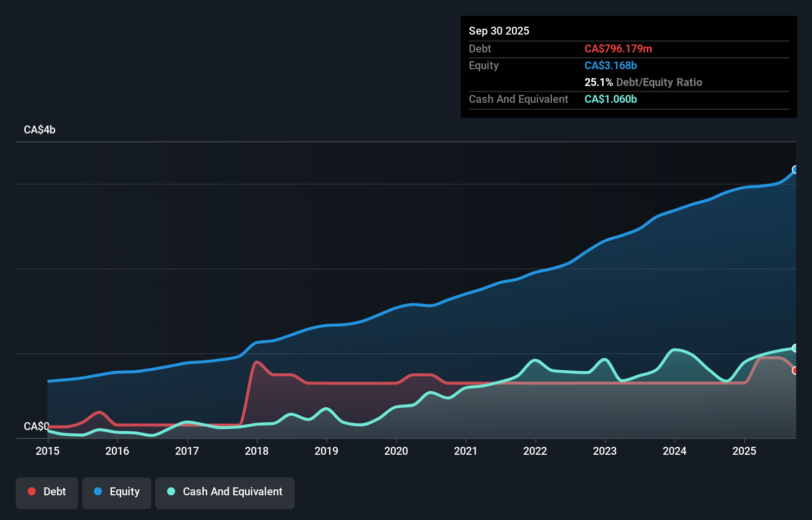The height and width of the screenshot is (520, 812).
Task: Click the CA$4b gridline label on the left
Action: (x=39, y=130)
